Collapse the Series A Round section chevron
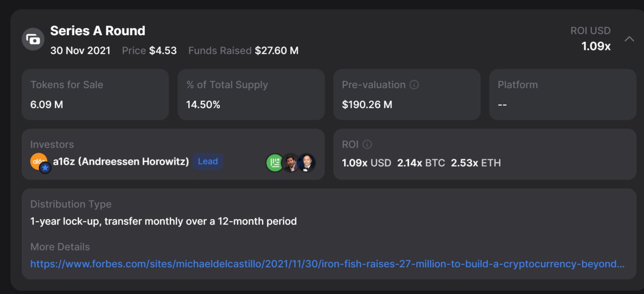Viewport: 644px width, 294px height. 629,39
